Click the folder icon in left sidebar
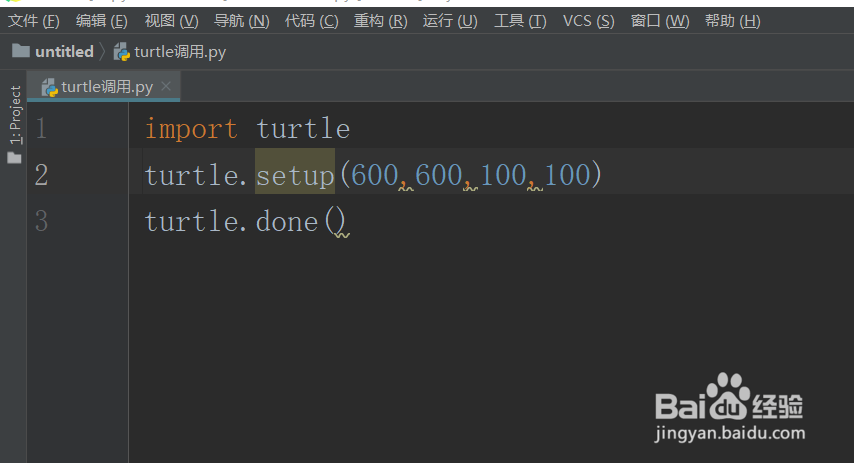This screenshot has height=463, width=854. coord(15,157)
